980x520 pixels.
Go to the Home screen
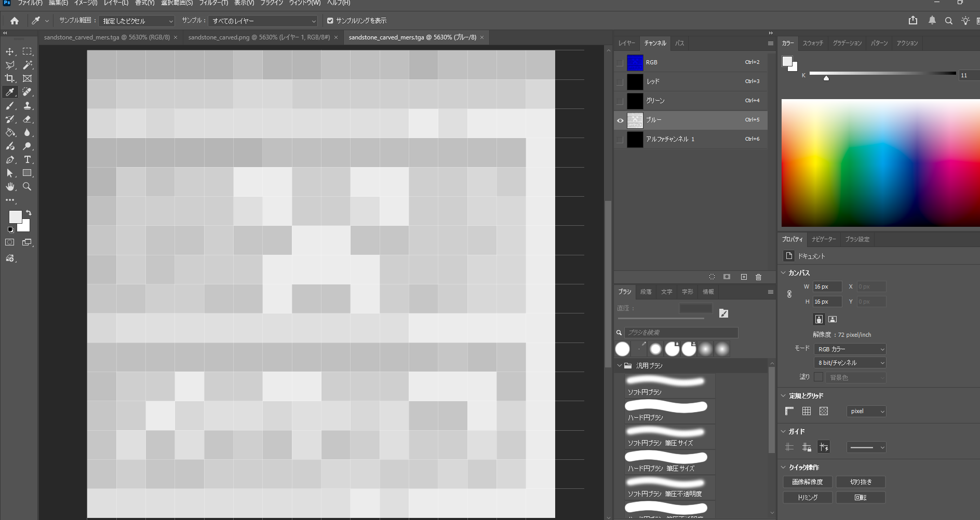(x=15, y=21)
